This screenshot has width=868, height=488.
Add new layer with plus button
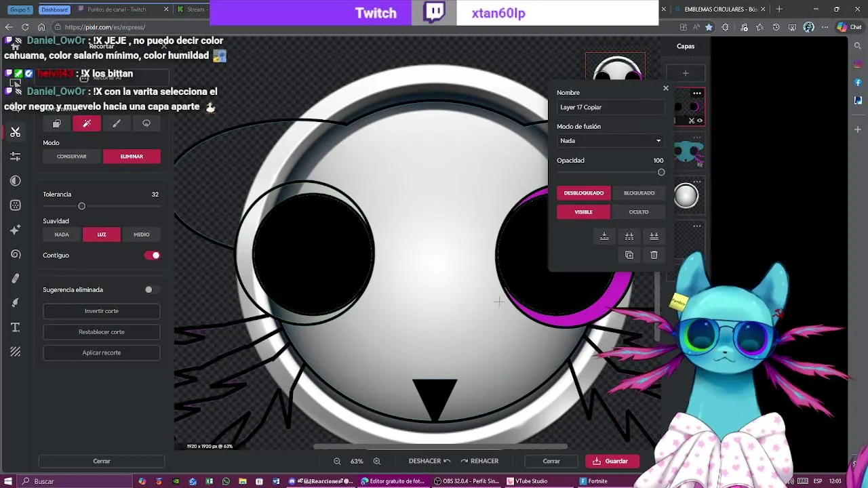(x=686, y=73)
